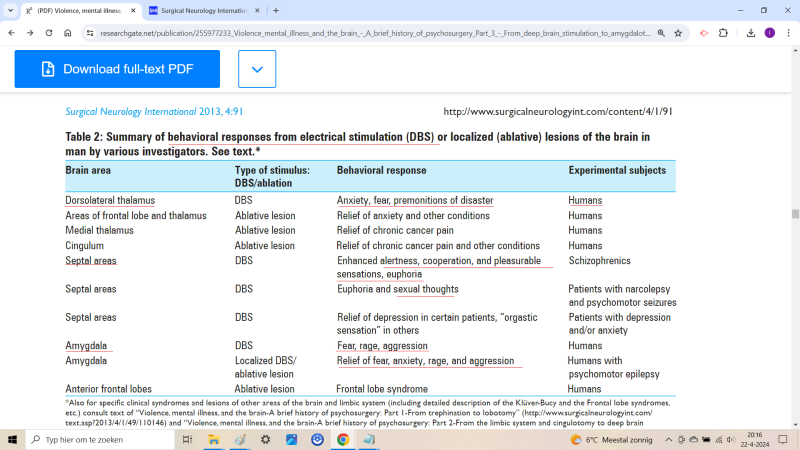The height and width of the screenshot is (450, 800).
Task: Select the Cingulum cell
Action: (84, 246)
